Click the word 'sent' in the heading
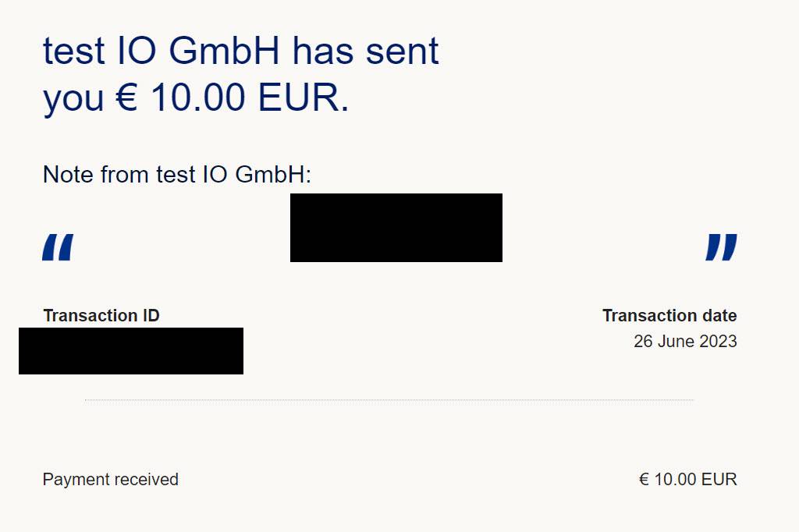799x532 pixels. (402, 51)
